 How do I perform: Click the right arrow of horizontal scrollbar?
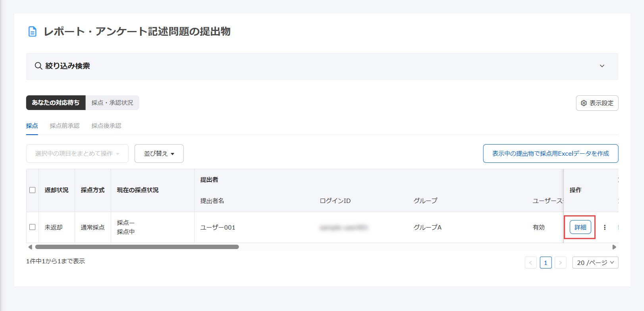click(614, 247)
